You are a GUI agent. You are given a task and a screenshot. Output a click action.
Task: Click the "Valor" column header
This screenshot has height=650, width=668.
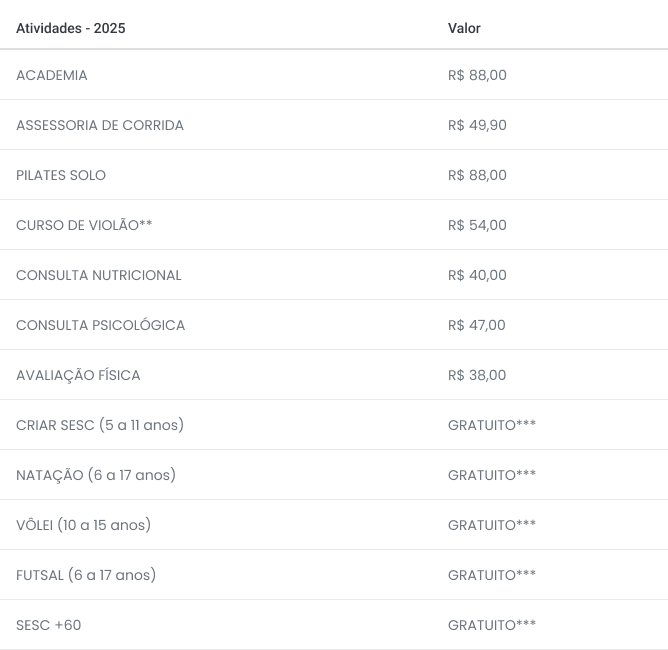(464, 28)
